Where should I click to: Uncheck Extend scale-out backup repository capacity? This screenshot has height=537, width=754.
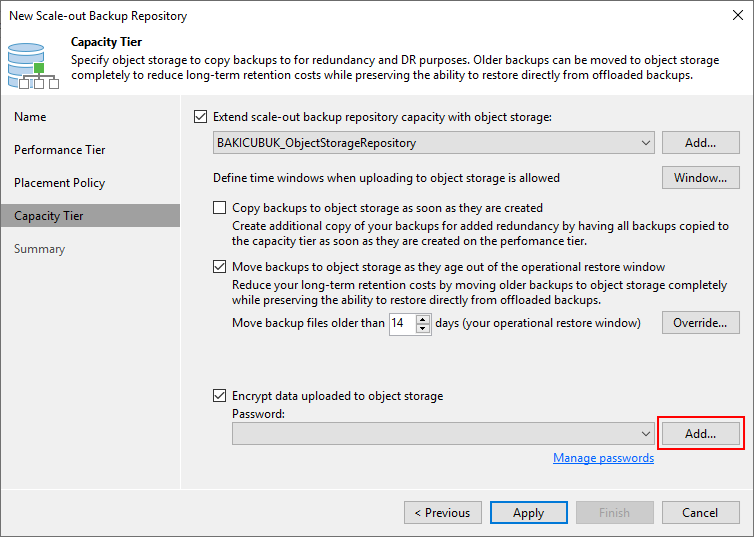point(201,117)
